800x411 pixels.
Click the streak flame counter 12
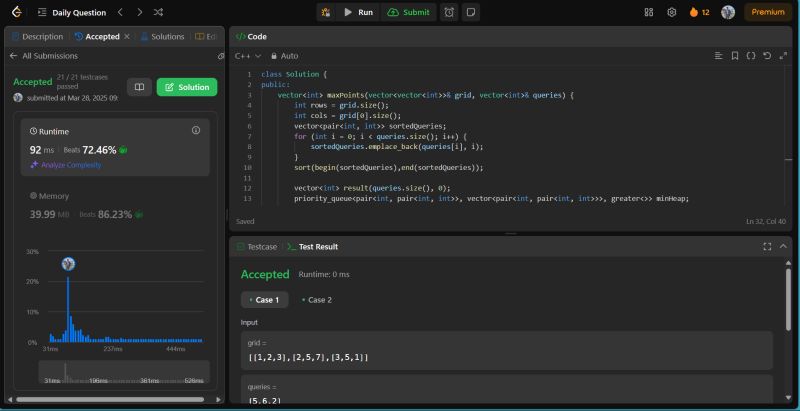click(699, 12)
